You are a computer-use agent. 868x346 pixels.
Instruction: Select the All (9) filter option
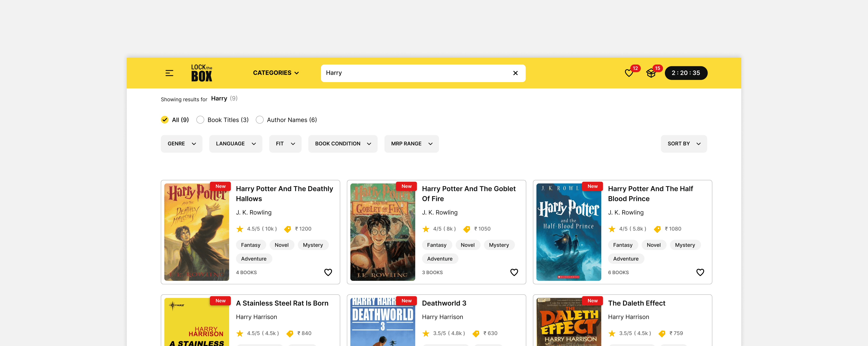tap(165, 120)
